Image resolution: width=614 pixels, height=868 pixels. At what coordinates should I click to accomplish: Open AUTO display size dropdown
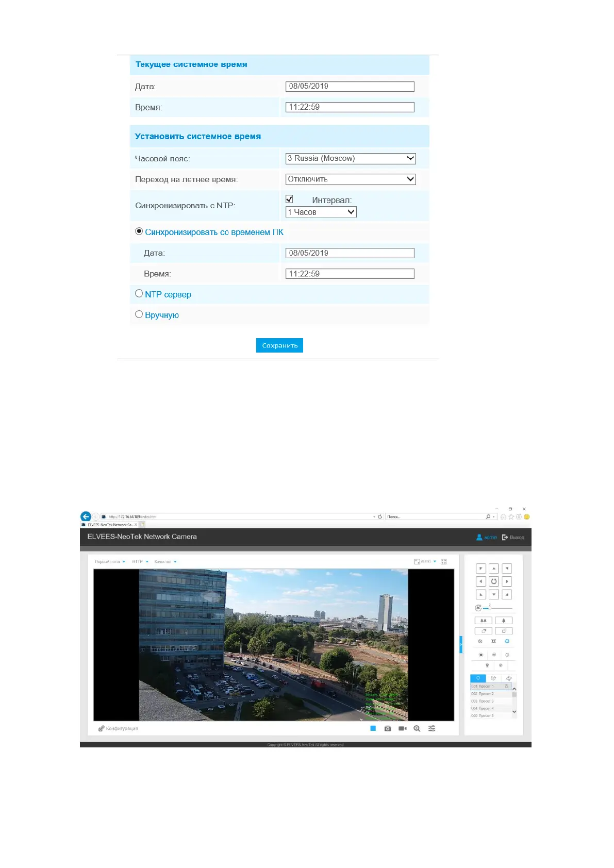pos(426,561)
